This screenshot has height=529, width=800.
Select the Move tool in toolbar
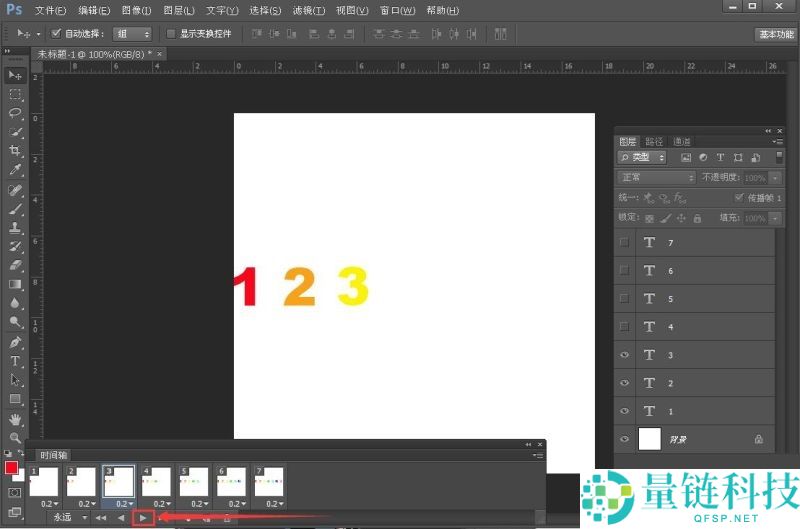(15, 75)
